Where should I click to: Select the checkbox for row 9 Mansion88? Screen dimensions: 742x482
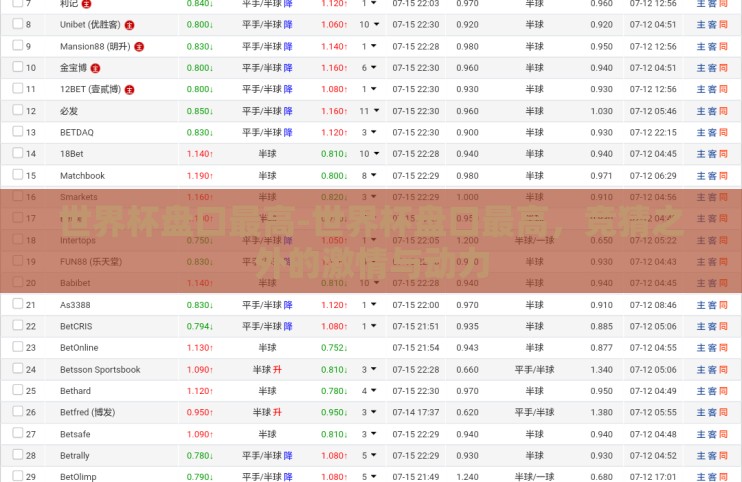[18, 45]
